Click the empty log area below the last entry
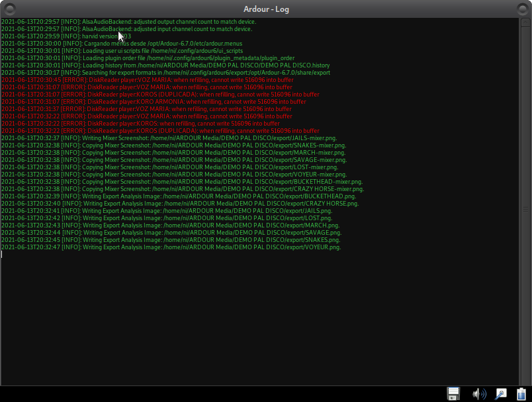This screenshot has width=532, height=402. pyautogui.click(x=265, y=317)
